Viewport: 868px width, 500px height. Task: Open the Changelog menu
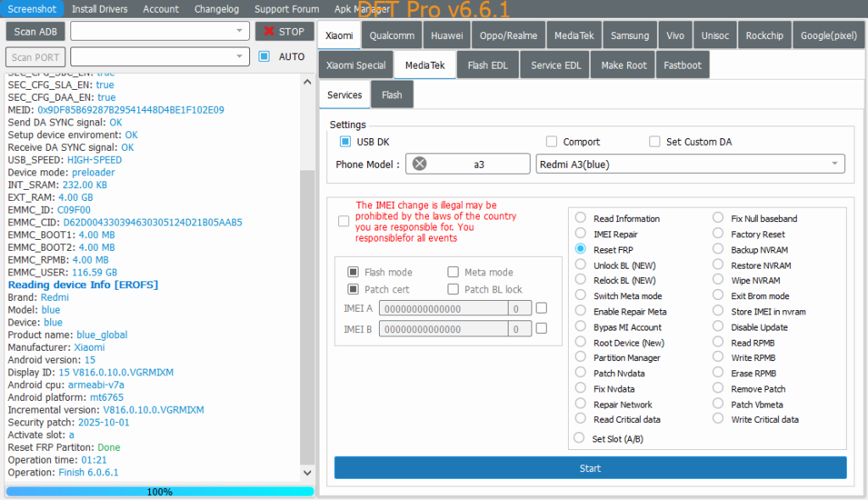pyautogui.click(x=216, y=8)
